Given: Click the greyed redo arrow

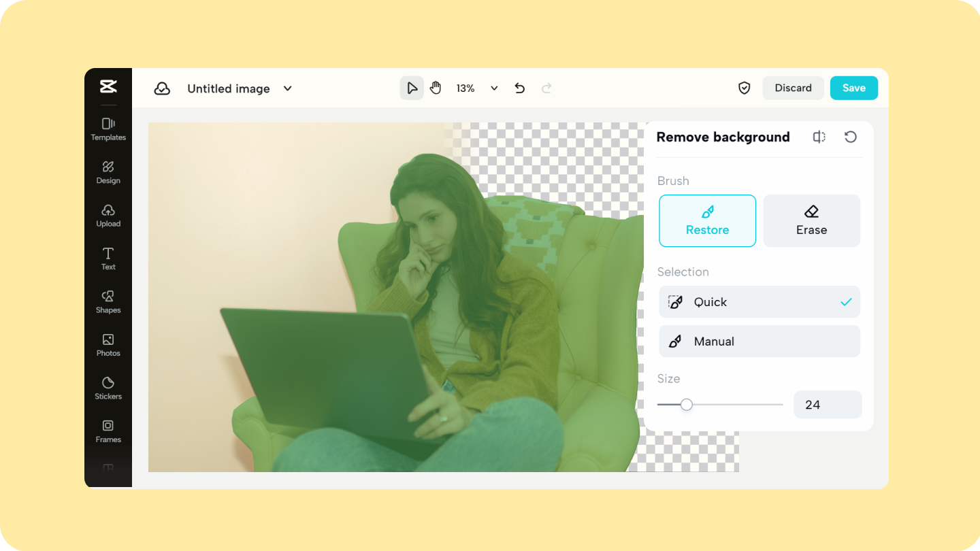Looking at the screenshot, I should (546, 88).
